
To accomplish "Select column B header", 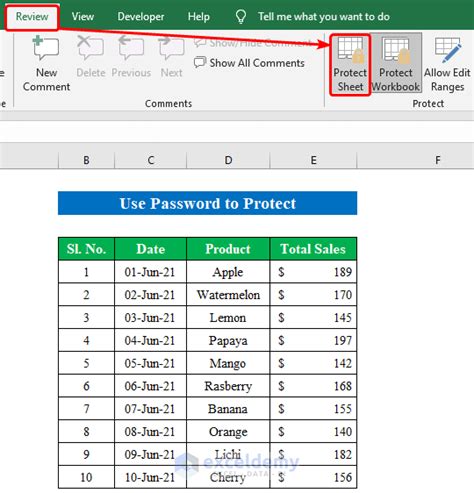I will pyautogui.click(x=86, y=160).
